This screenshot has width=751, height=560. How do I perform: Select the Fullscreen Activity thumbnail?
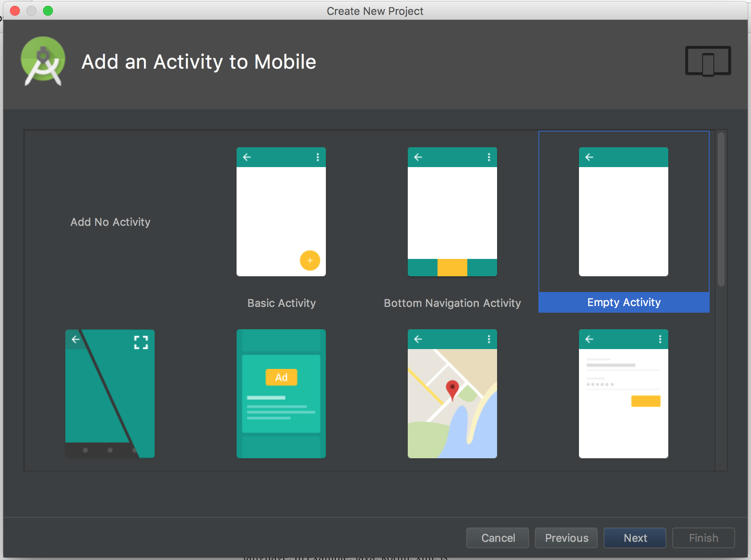tap(110, 393)
